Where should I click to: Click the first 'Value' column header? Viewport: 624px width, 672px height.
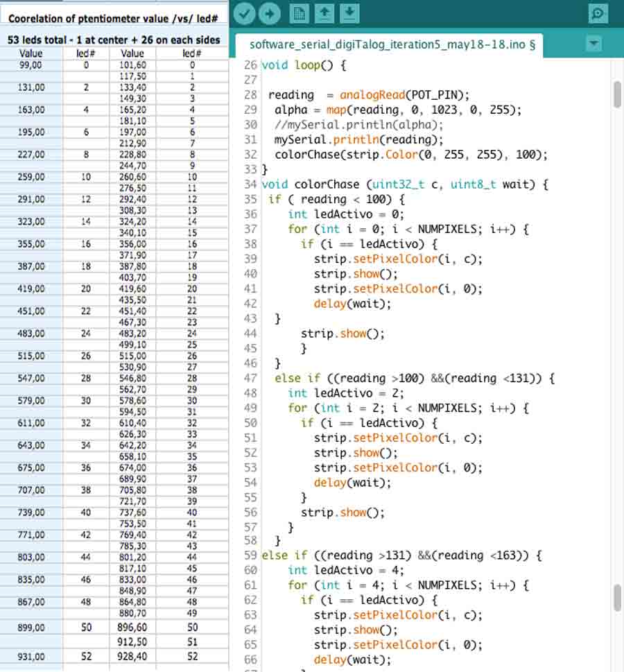click(x=31, y=53)
